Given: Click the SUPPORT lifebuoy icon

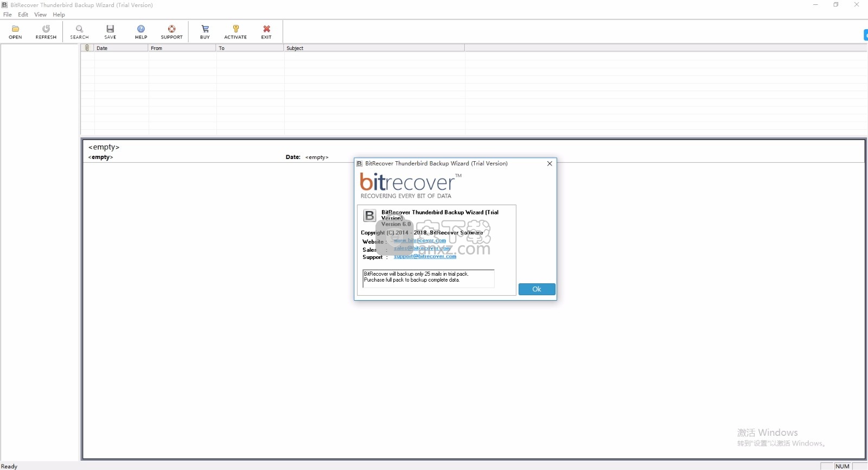Looking at the screenshot, I should 171,31.
